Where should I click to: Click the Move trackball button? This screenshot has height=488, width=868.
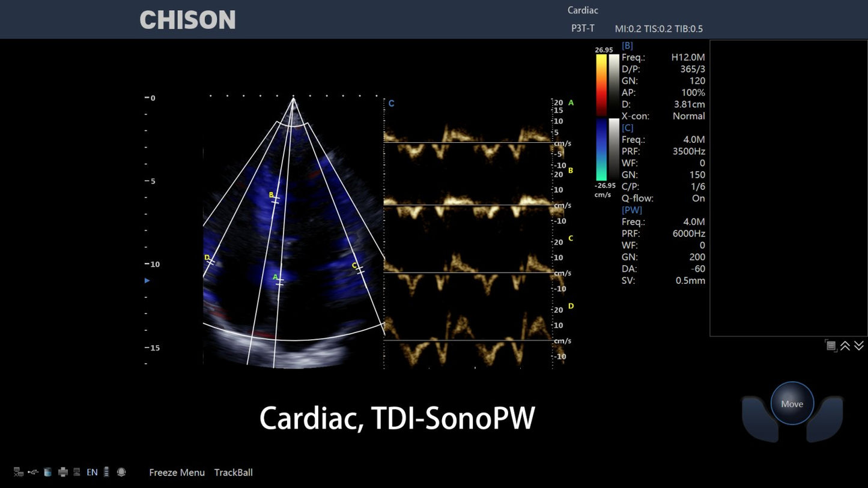(792, 404)
